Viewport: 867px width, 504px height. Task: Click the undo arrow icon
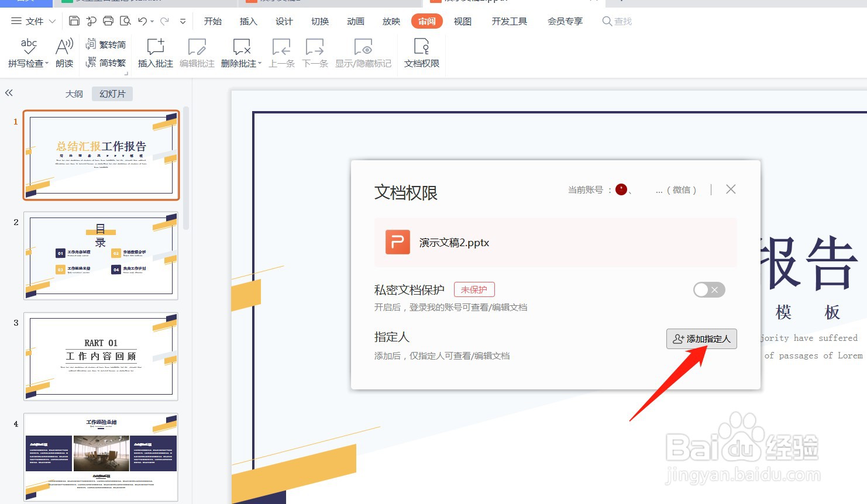(x=142, y=21)
